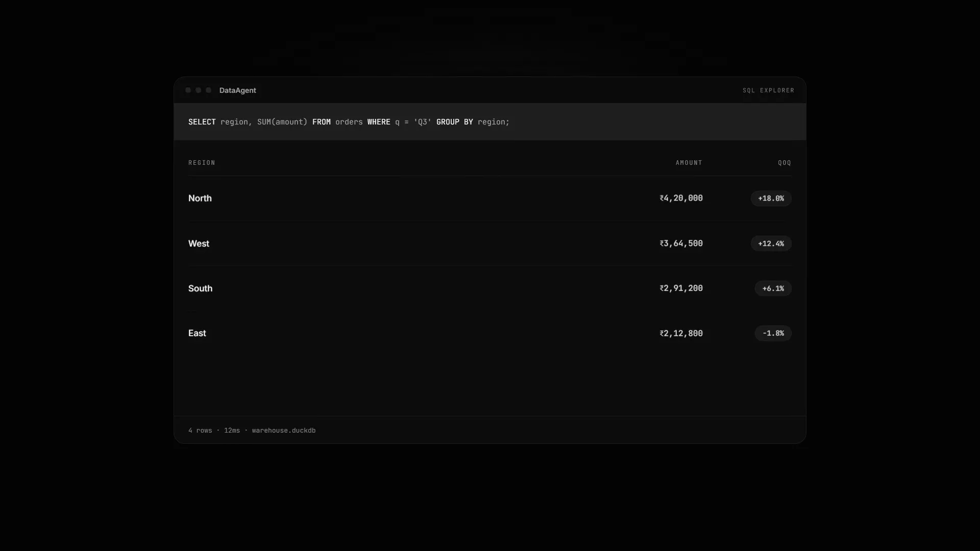Click the SQL query input field
The width and height of the screenshot is (980, 551).
pos(490,122)
